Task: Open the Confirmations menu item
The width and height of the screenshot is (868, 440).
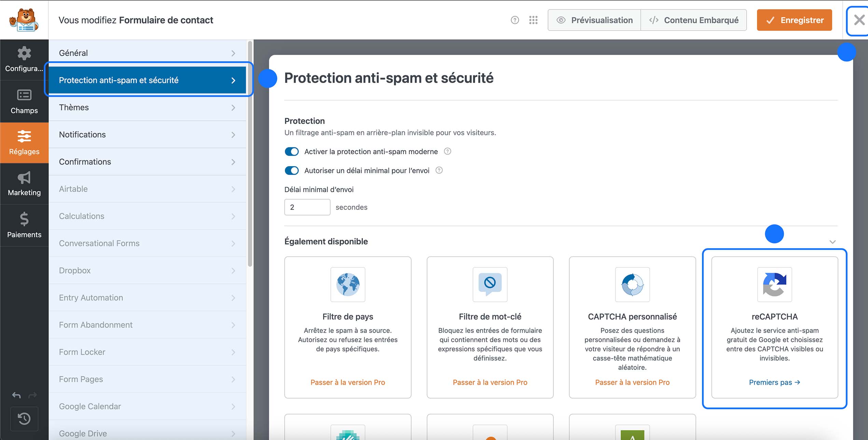Action: (147, 162)
